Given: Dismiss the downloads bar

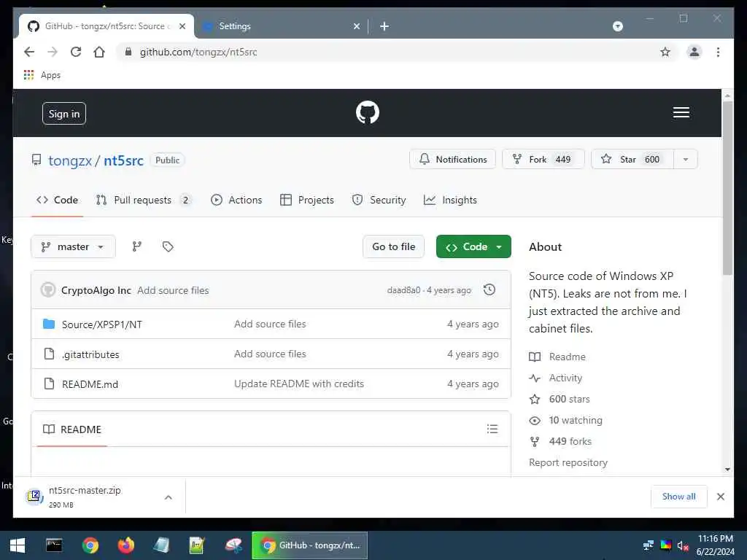Looking at the screenshot, I should pyautogui.click(x=720, y=497).
